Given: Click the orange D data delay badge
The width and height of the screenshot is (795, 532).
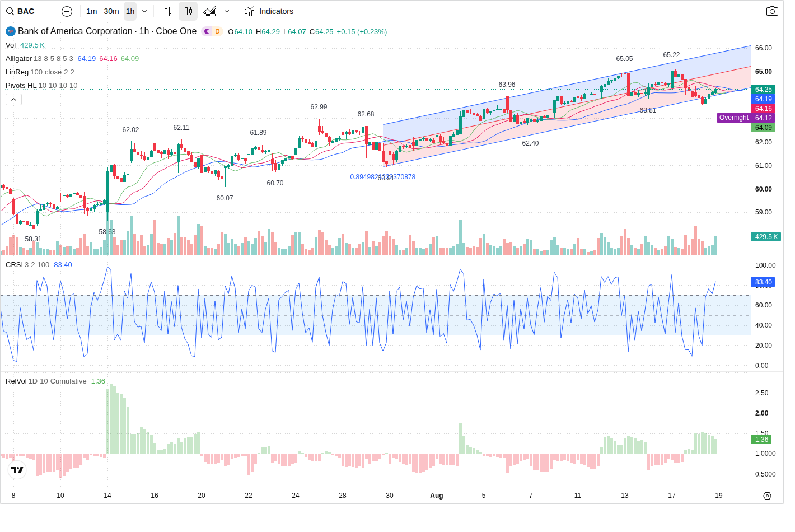Looking at the screenshot, I should click(218, 31).
